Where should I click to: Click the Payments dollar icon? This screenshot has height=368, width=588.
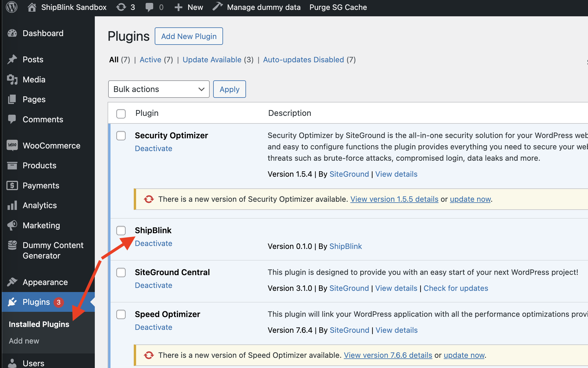(12, 185)
